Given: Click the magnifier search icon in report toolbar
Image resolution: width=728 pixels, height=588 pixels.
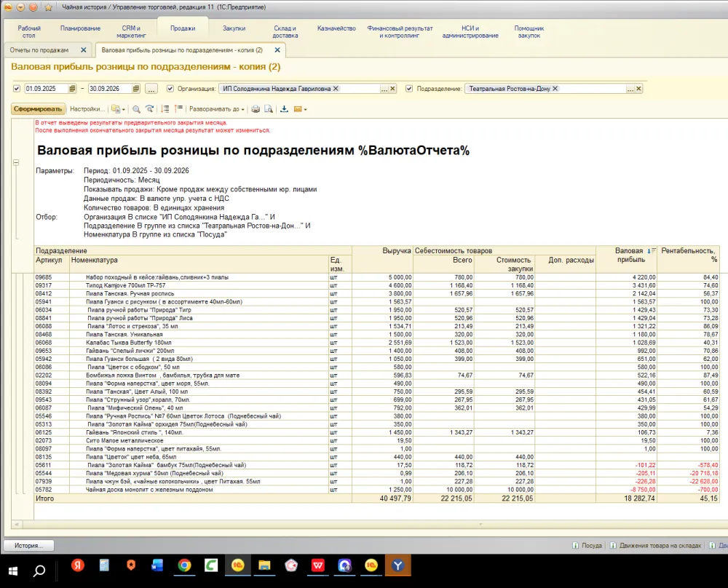Looking at the screenshot, I should tap(137, 109).
